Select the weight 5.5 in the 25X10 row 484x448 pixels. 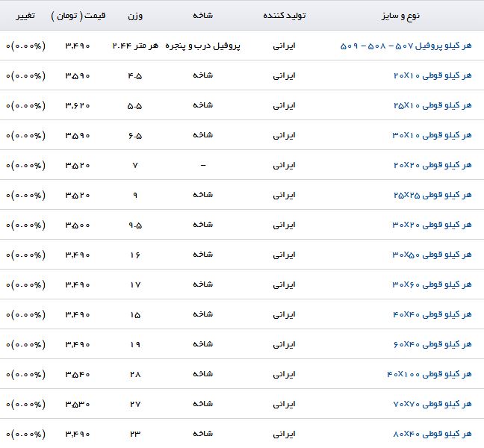coord(135,106)
